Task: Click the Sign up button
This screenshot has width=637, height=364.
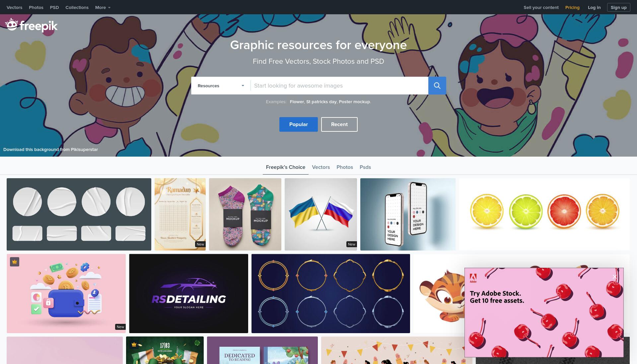Action: click(618, 7)
